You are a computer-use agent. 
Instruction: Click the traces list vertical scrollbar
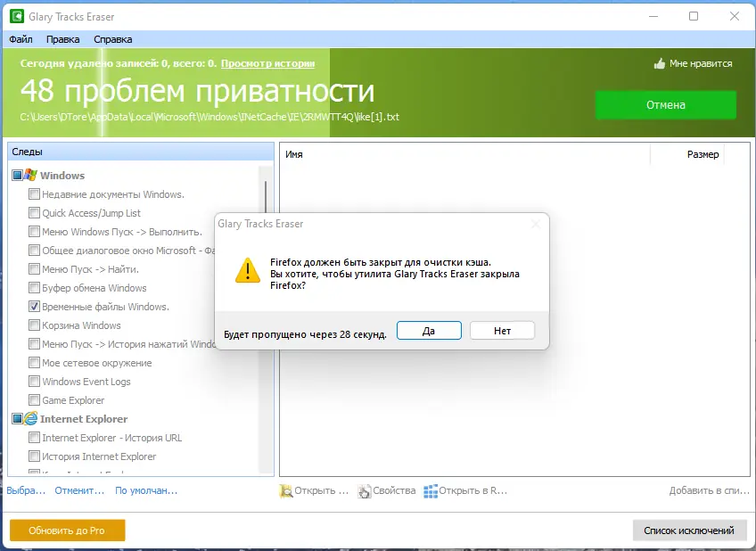point(266,319)
